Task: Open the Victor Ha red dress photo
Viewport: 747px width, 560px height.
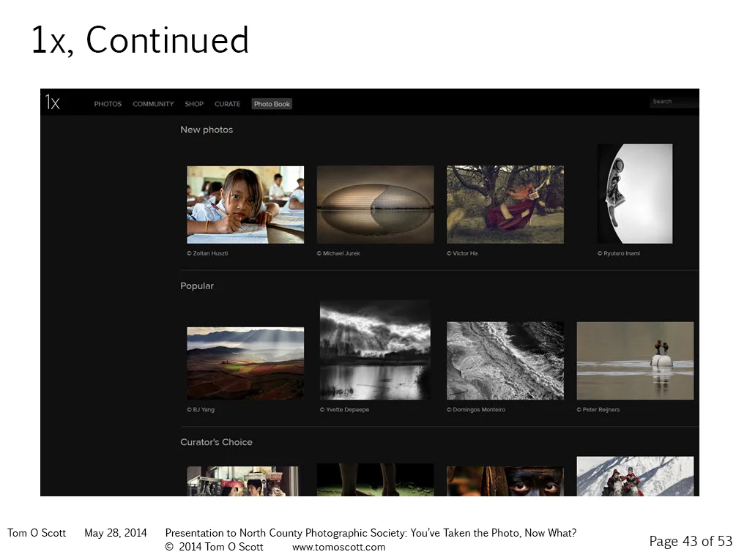Action: (x=505, y=205)
